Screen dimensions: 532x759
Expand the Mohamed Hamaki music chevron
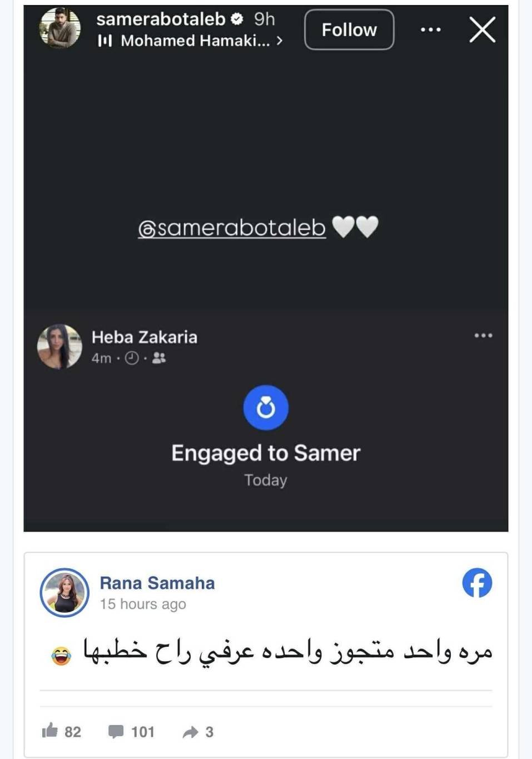(280, 41)
